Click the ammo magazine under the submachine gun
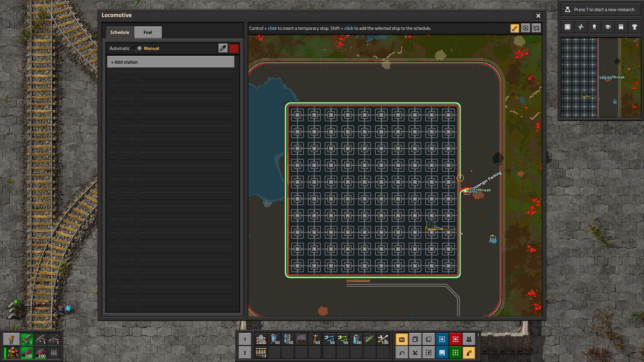 (x=40, y=353)
